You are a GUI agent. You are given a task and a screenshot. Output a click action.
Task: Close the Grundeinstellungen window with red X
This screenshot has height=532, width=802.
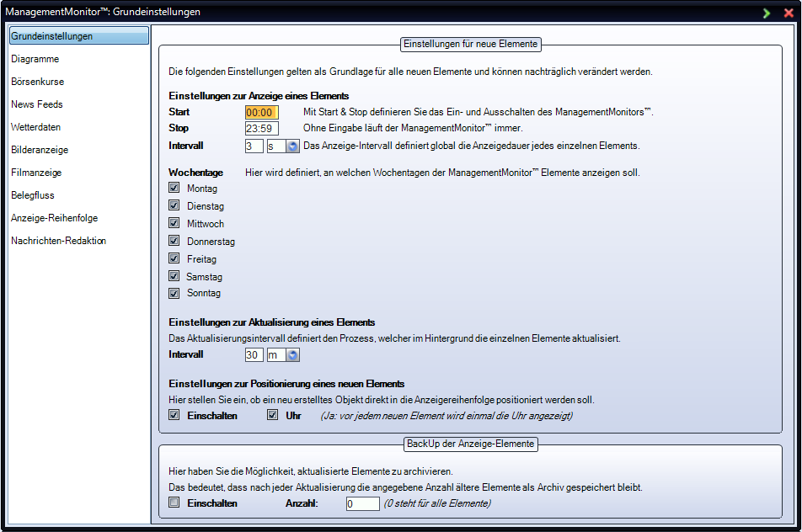click(789, 13)
